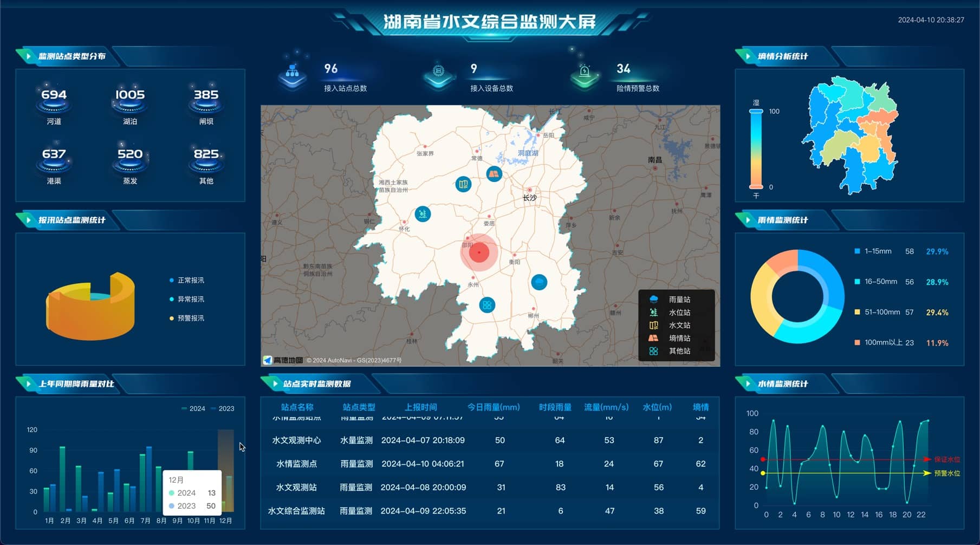Open the 水文观测中心 table row
Screen dimensions: 980x545
tap(490, 440)
